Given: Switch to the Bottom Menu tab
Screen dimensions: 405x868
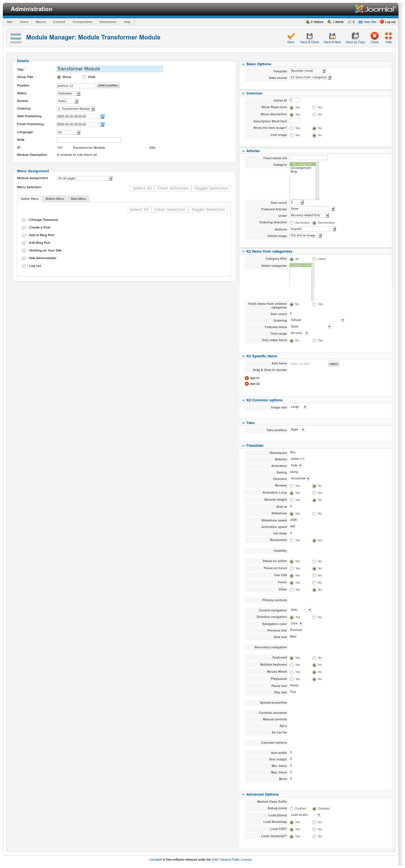Looking at the screenshot, I should pyautogui.click(x=54, y=199).
